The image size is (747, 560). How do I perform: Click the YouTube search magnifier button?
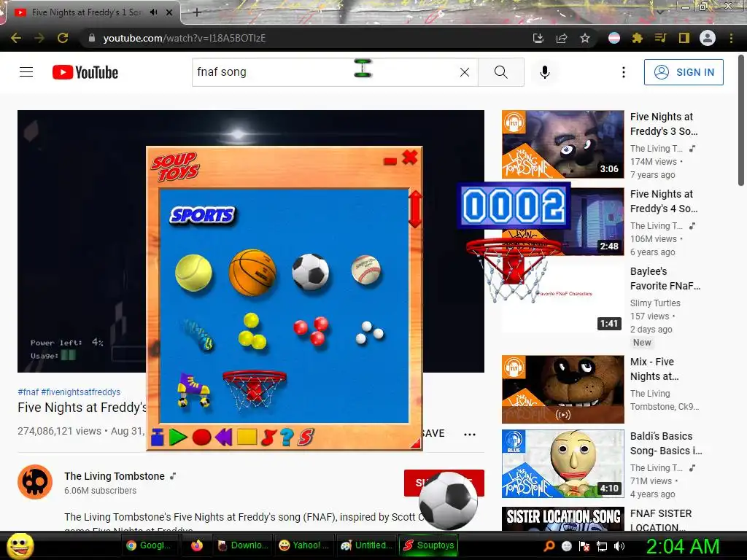pyautogui.click(x=500, y=72)
